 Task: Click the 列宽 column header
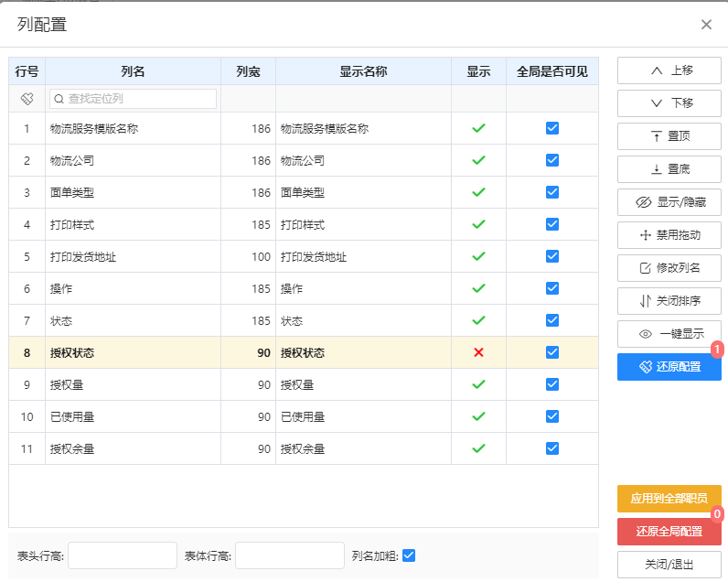point(248,71)
